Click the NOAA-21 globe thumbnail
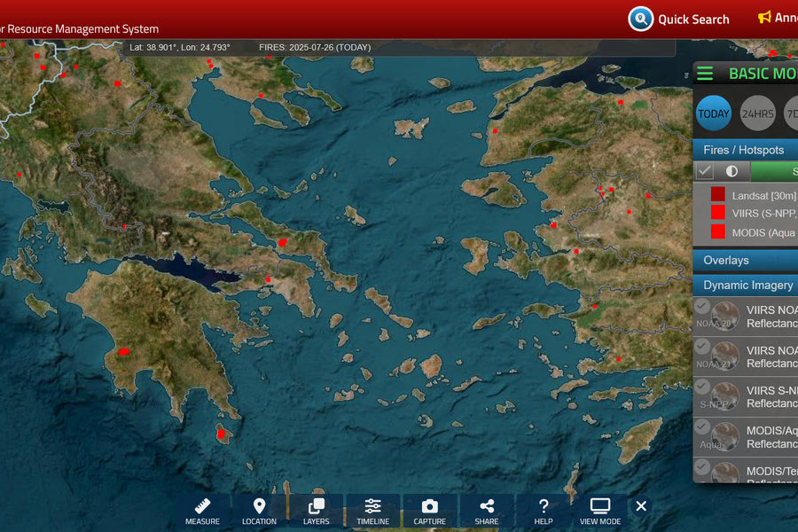The image size is (798, 532). (725, 356)
